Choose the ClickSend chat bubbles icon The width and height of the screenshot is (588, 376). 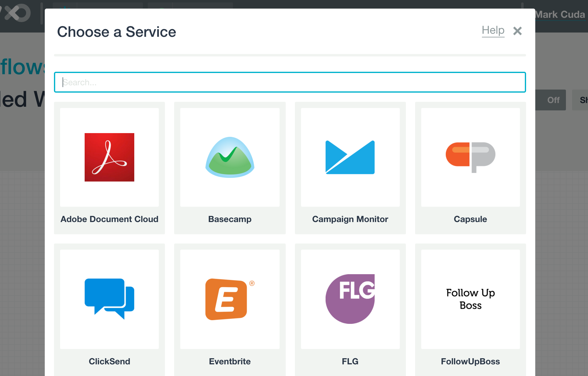click(109, 299)
